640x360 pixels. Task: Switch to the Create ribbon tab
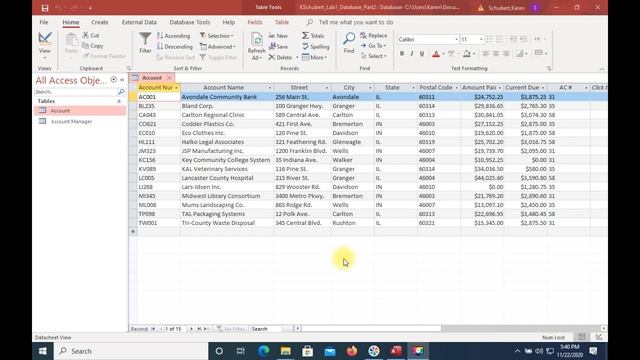[x=100, y=22]
